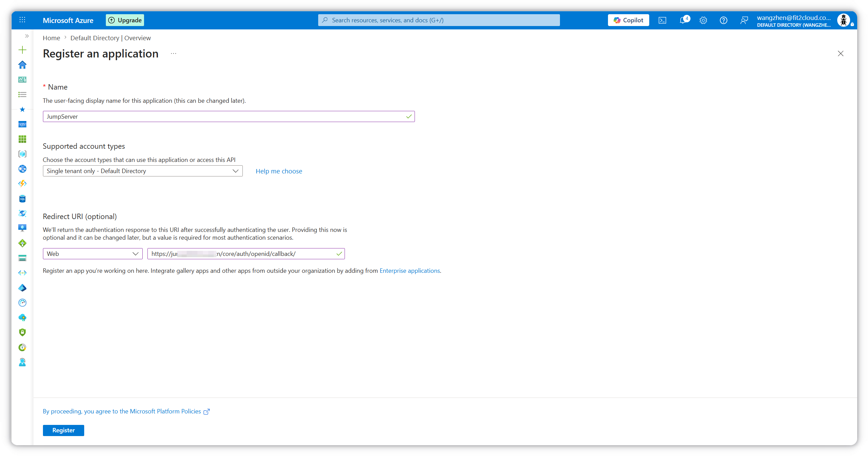Open the Feedback icon in top bar
This screenshot has width=868, height=456.
click(x=744, y=20)
